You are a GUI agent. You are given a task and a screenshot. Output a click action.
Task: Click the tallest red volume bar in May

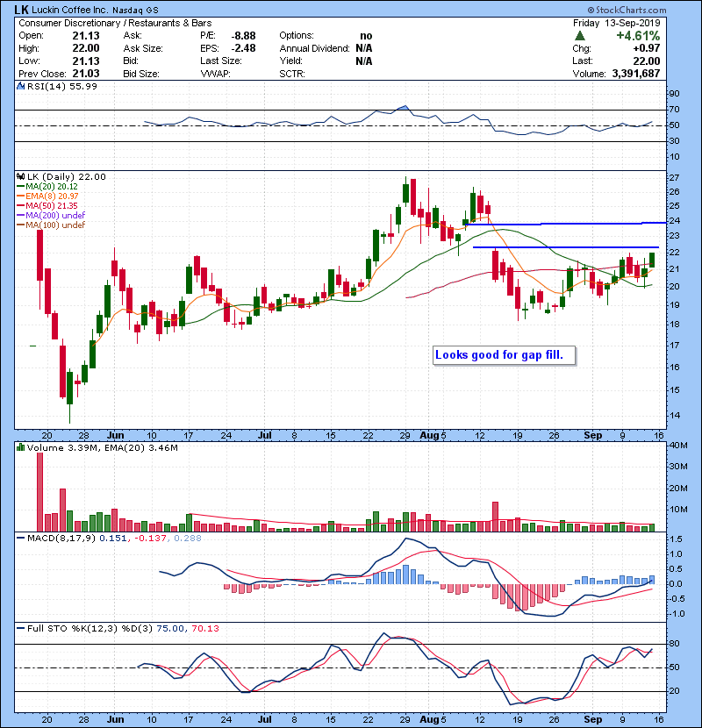(40, 492)
